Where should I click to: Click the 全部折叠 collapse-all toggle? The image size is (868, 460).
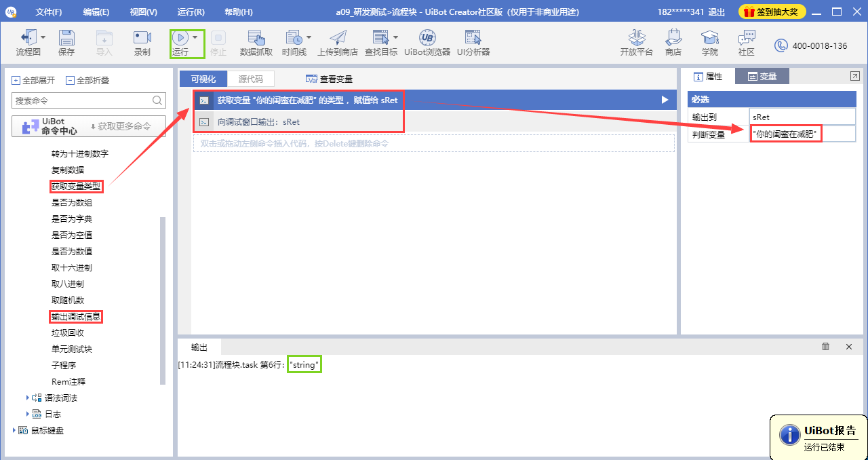(x=71, y=80)
